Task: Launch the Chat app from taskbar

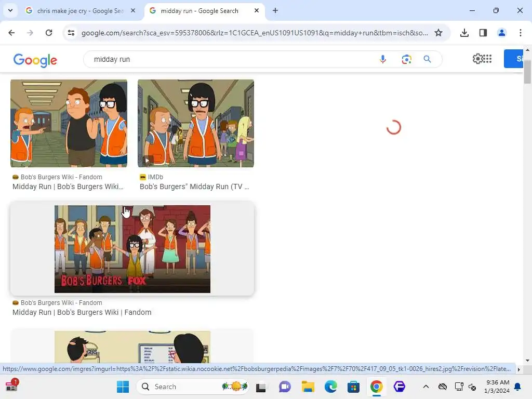Action: (x=285, y=387)
